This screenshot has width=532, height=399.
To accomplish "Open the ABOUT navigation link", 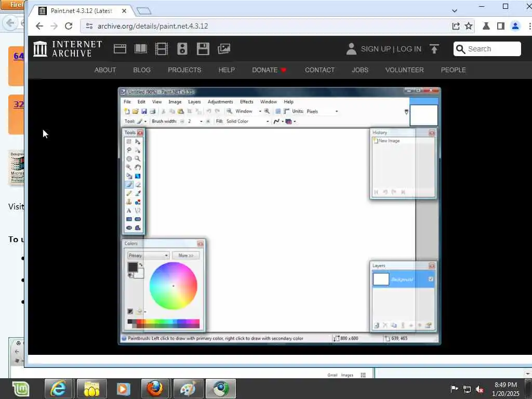I will 105,70.
